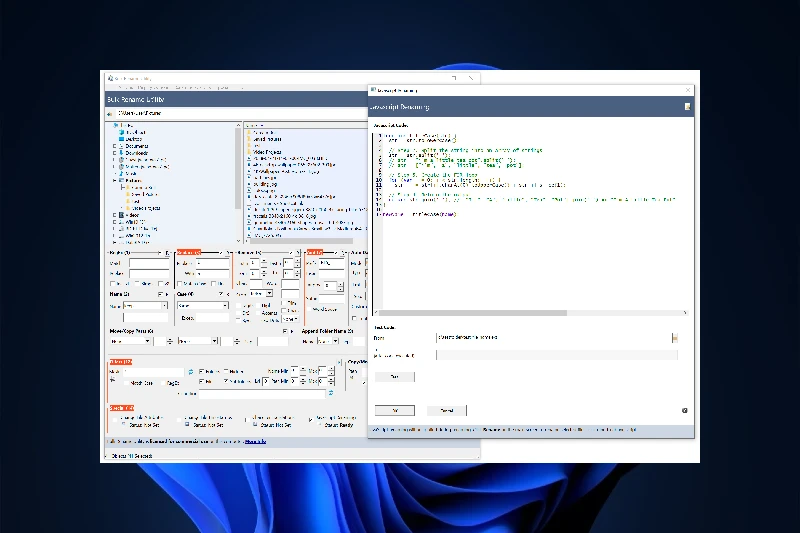
Task: Click the reset R button of Remove (5)
Action: (x=297, y=253)
